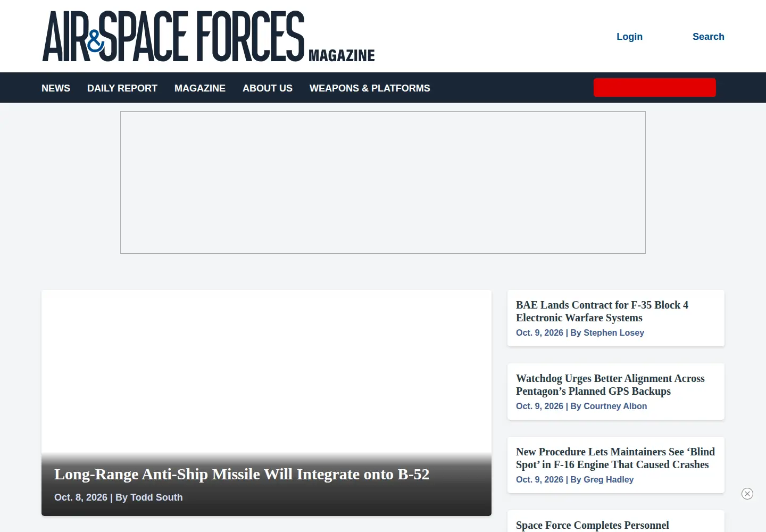
Task: Open author Todd South's link
Action: tap(156, 497)
